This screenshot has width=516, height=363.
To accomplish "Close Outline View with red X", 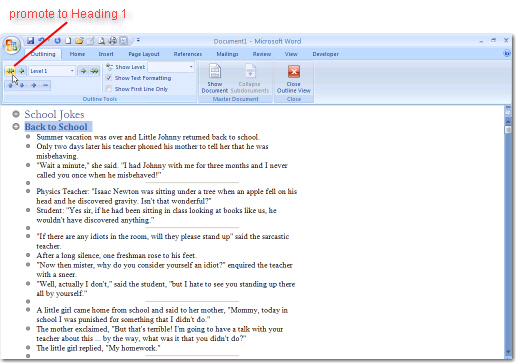I will pos(294,79).
